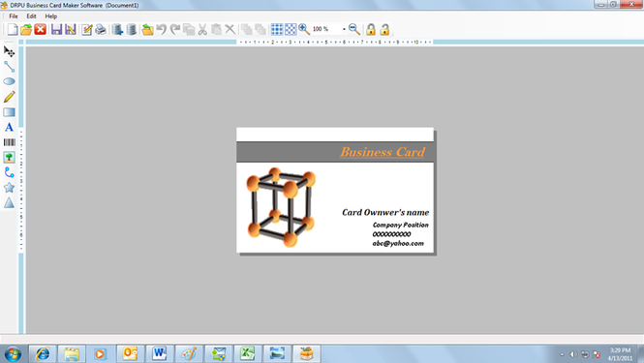Open the Edit menu
Viewport: 644px width, 363px height.
point(31,16)
